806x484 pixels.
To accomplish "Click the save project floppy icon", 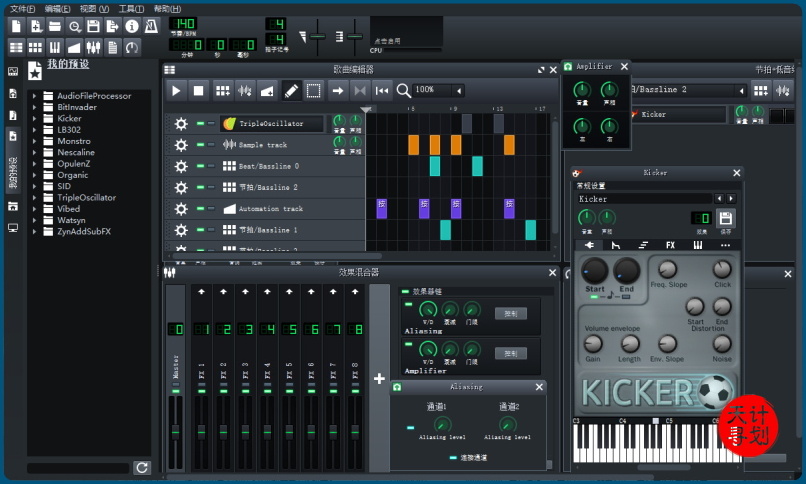I will click(93, 26).
